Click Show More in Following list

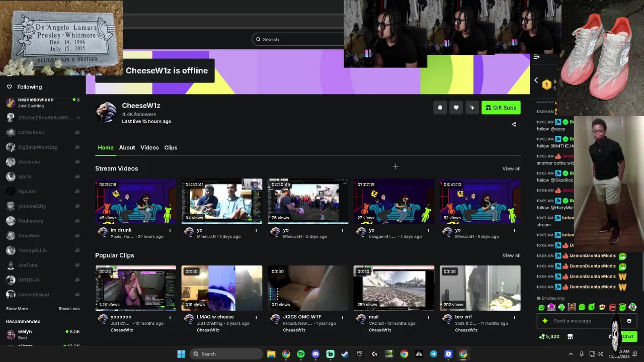coord(17,309)
